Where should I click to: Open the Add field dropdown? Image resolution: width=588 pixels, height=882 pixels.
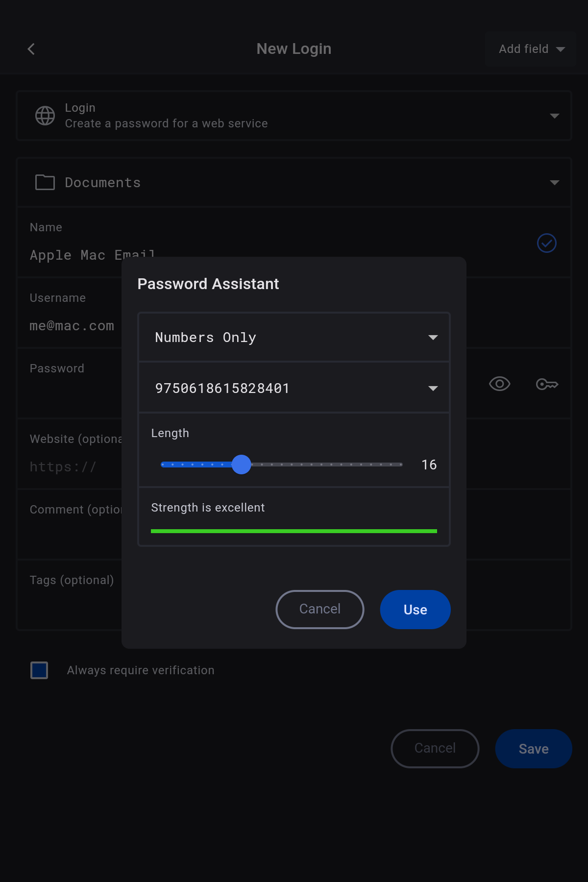pyautogui.click(x=531, y=49)
